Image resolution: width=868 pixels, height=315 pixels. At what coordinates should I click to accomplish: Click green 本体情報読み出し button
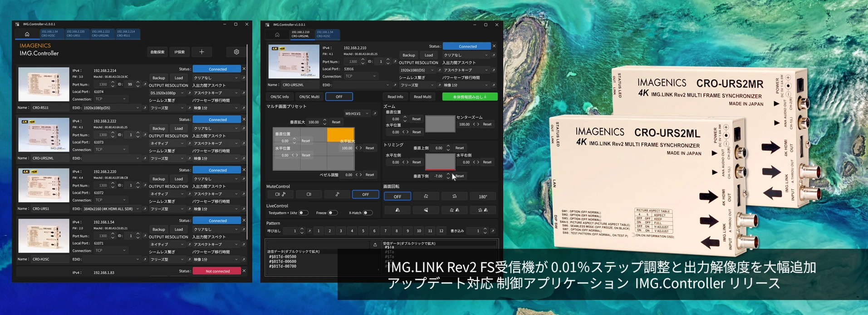470,97
